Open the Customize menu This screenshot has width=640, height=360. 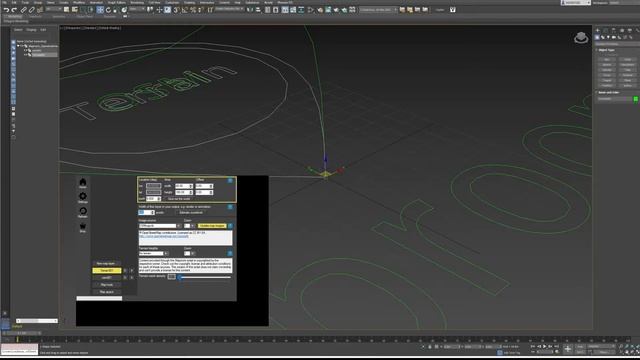[172, 2]
